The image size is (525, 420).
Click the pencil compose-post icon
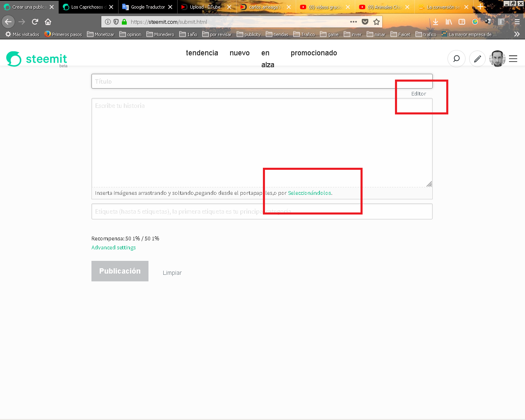(477, 59)
